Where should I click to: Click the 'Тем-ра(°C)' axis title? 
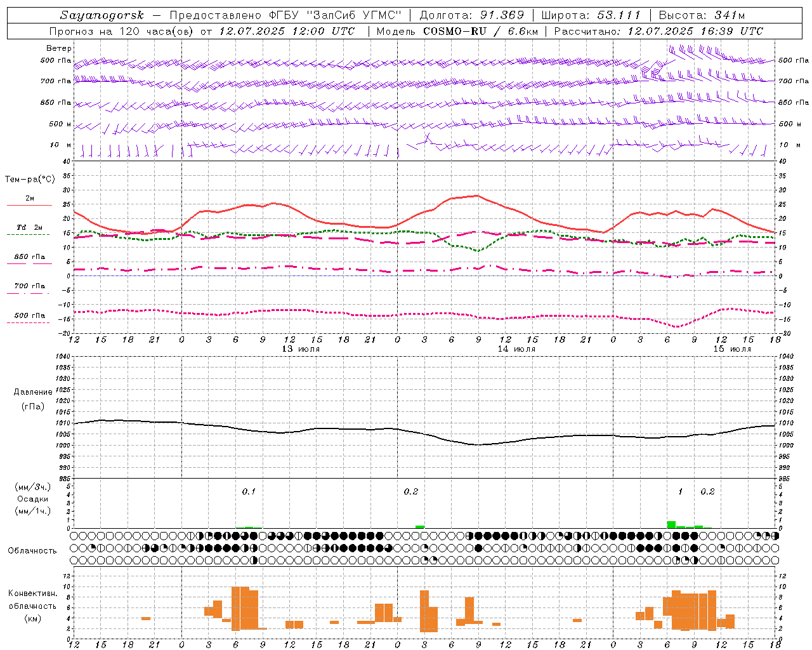[30, 180]
